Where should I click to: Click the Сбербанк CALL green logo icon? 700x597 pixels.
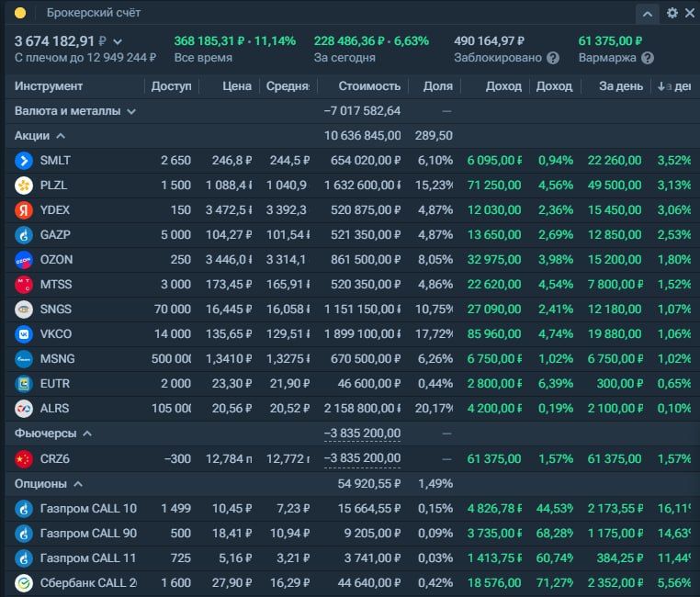24,583
